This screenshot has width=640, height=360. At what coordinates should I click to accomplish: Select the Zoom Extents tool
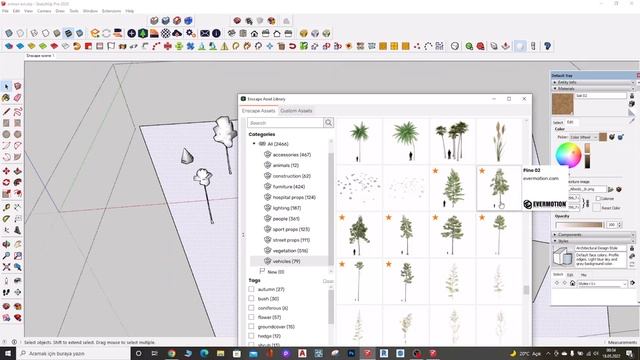click(6, 267)
